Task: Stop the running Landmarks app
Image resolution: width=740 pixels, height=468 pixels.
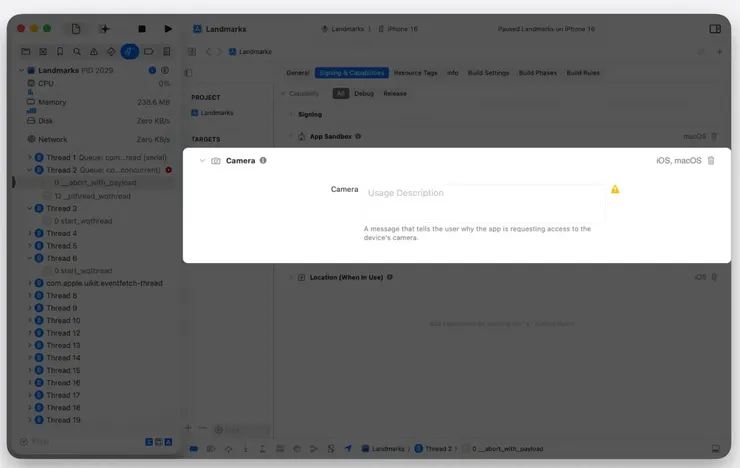Action: [142, 29]
